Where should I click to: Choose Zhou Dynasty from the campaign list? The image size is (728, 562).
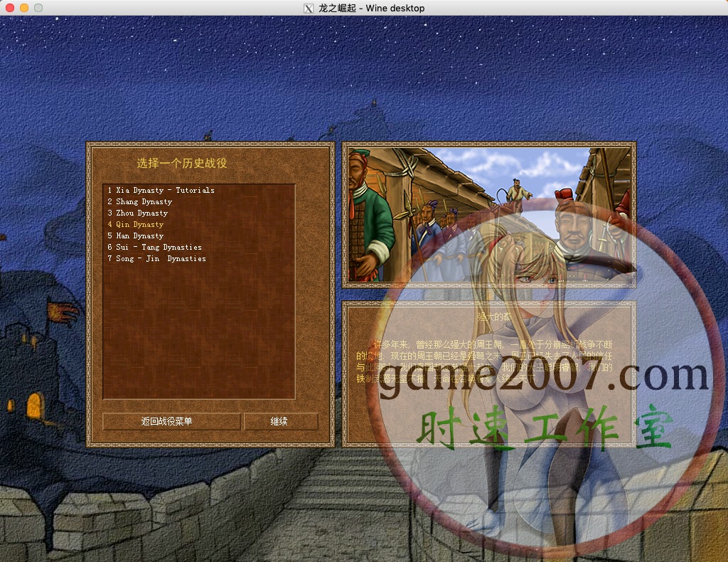(137, 213)
